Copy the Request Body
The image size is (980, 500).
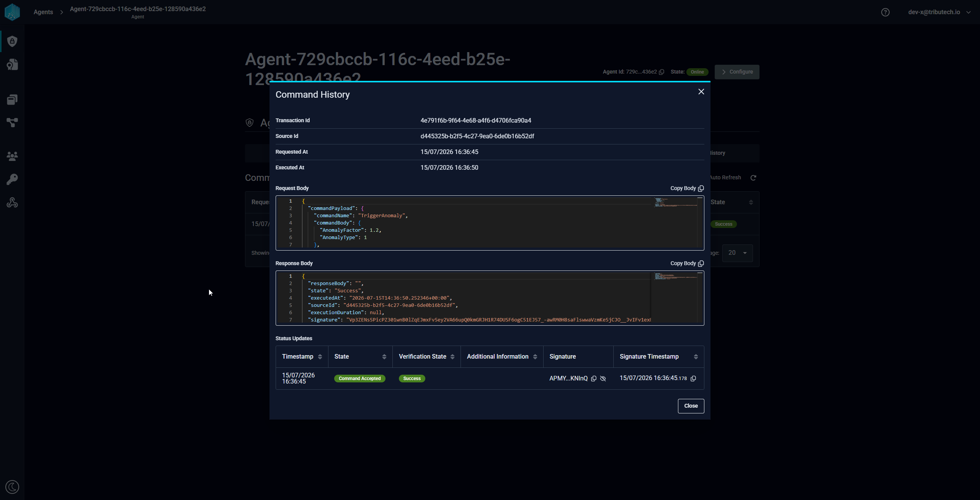tap(687, 188)
